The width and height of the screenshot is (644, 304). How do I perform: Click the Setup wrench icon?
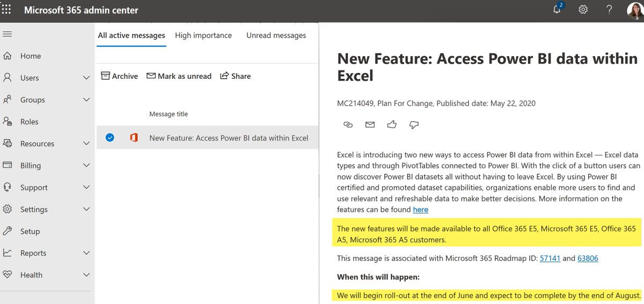point(8,231)
